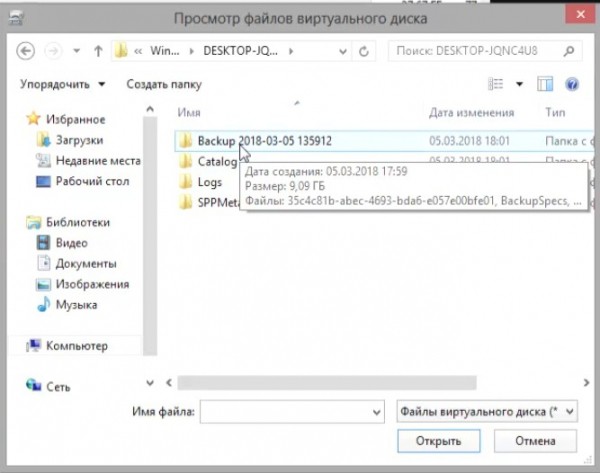This screenshot has height=473, width=600.
Task: Change view with the view icon
Action: click(496, 84)
